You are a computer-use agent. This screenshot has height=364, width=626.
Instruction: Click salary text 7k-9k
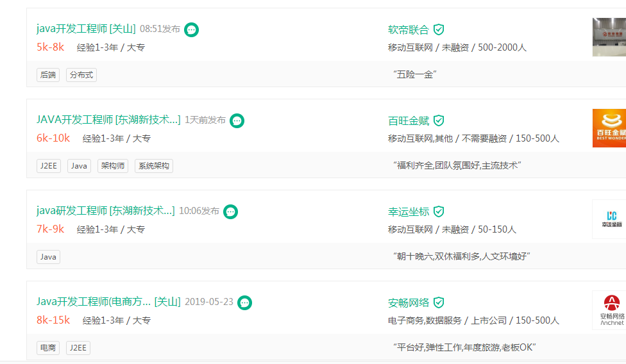click(50, 229)
